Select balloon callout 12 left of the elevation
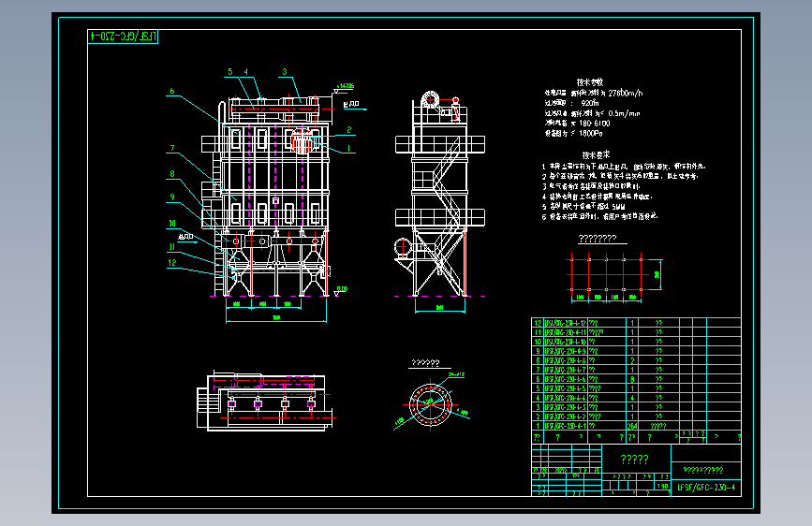812x526 pixels. click(x=172, y=263)
